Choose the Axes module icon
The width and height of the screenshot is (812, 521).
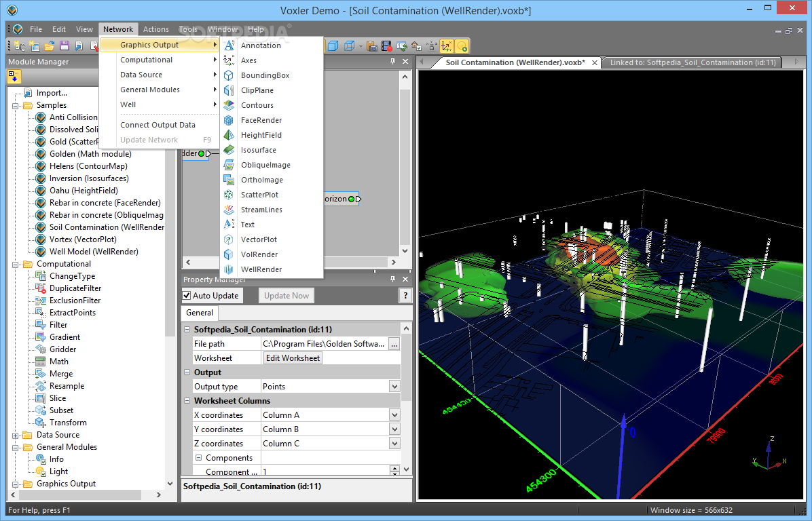click(x=229, y=60)
